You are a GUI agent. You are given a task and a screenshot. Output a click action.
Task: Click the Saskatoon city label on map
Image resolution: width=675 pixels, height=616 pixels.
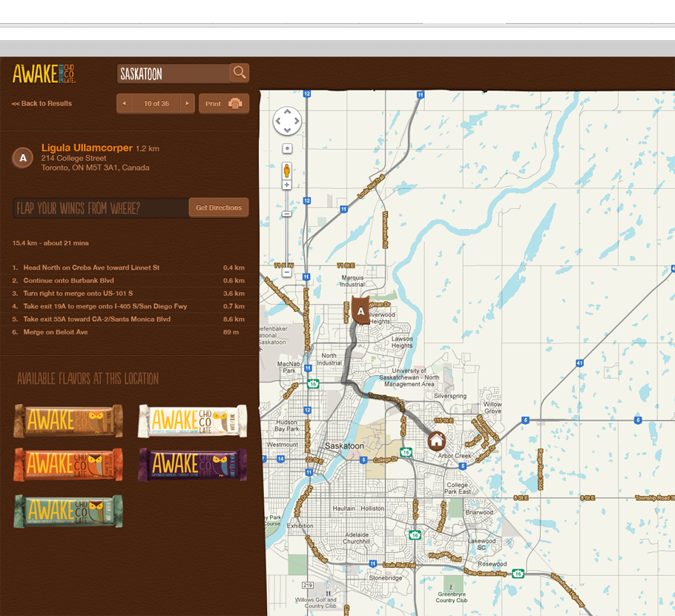[x=344, y=446]
